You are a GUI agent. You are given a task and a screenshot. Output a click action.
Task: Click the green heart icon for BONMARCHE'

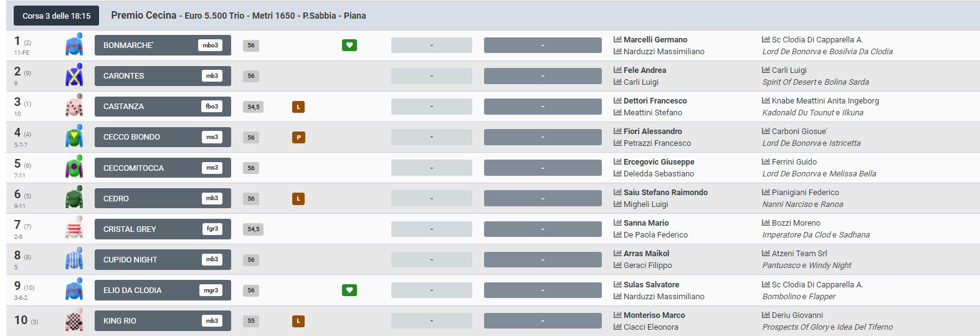(349, 46)
